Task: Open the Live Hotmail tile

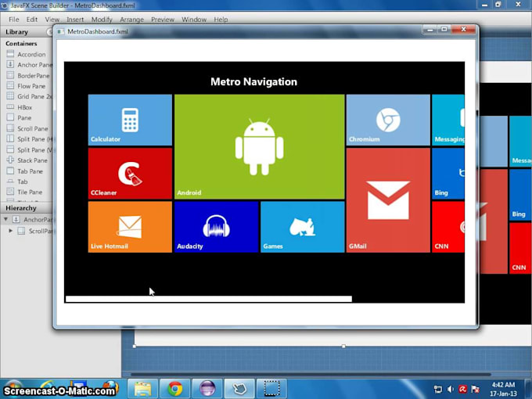Action: coord(130,227)
